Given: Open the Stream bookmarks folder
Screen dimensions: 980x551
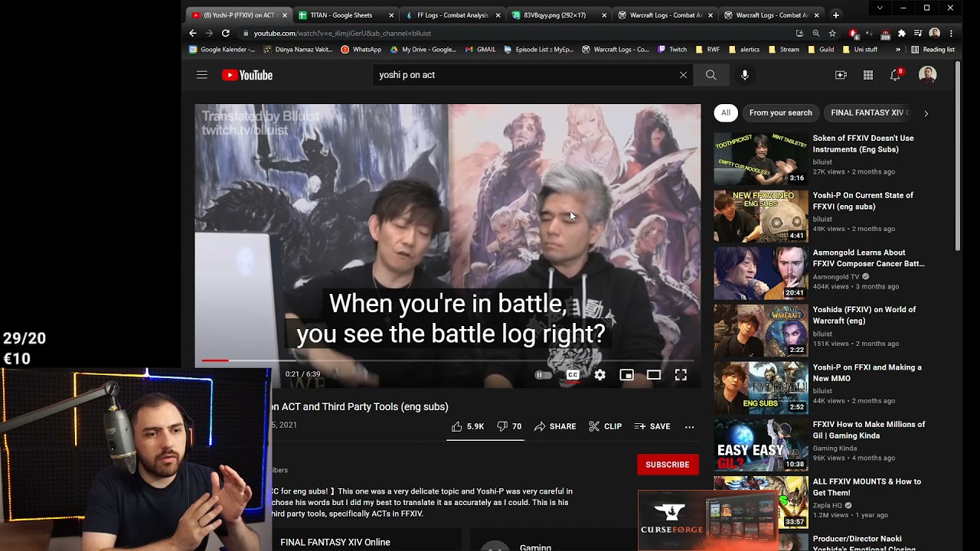Looking at the screenshot, I should 783,50.
